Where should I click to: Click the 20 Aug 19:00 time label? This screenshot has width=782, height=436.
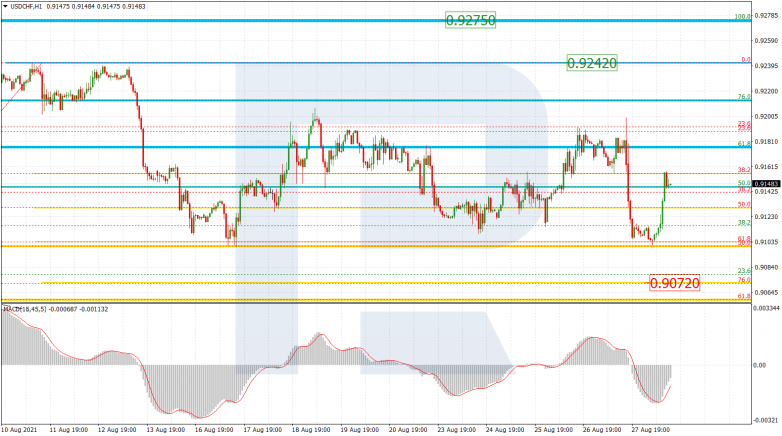point(407,430)
